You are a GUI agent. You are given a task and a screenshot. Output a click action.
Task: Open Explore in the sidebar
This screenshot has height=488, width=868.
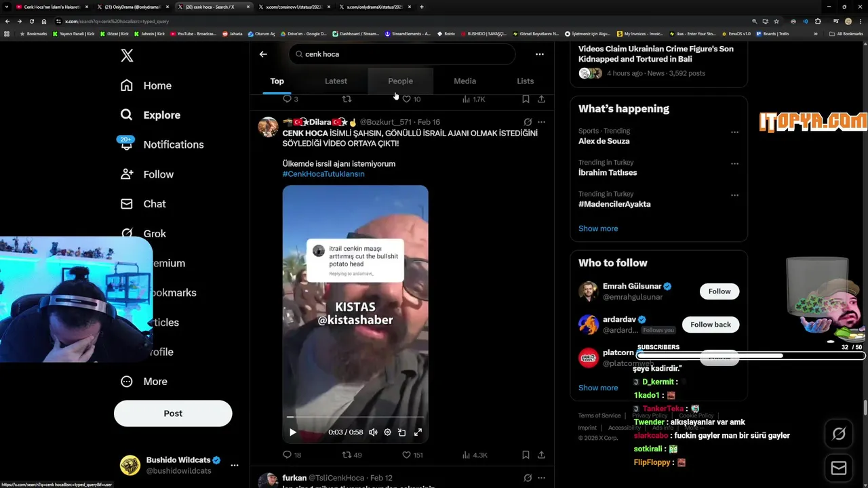point(151,115)
